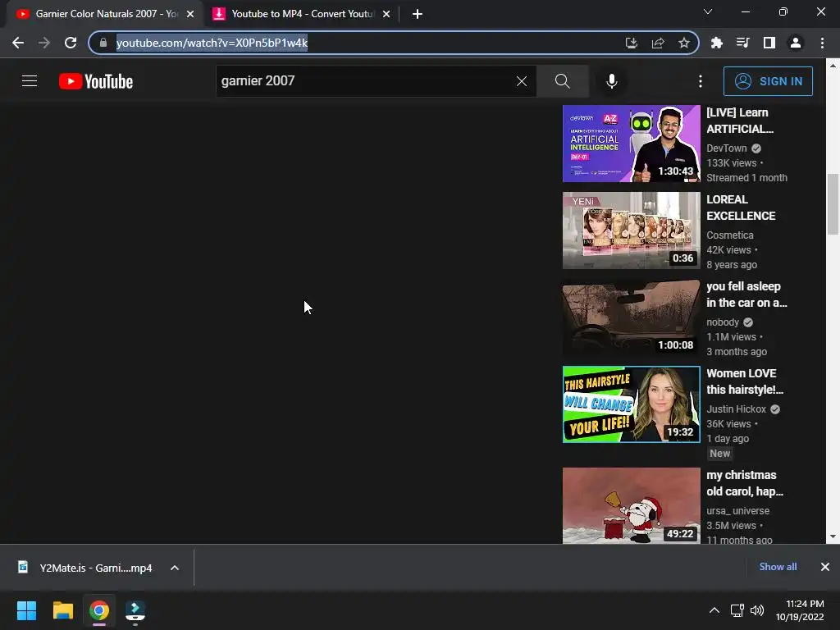Viewport: 840px width, 630px height.
Task: Open the volume tray icon
Action: 757,610
